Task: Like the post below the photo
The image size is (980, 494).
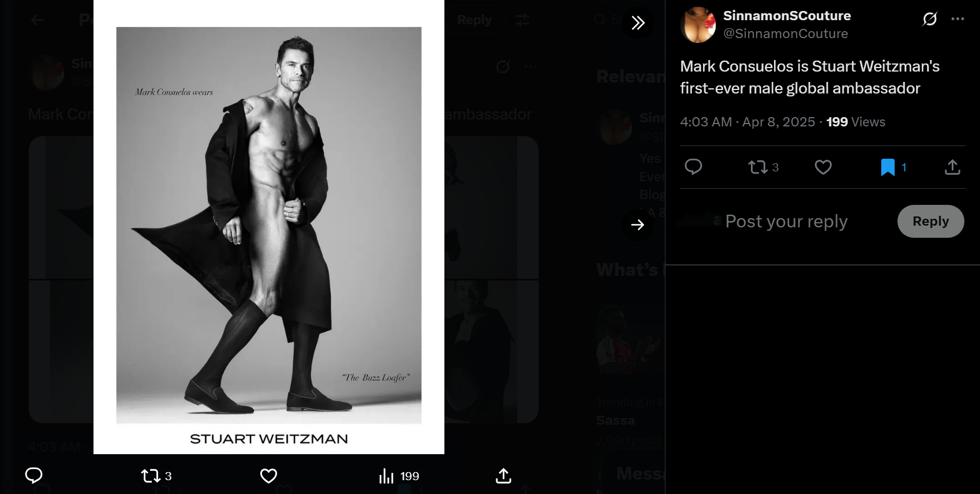Action: tap(268, 476)
